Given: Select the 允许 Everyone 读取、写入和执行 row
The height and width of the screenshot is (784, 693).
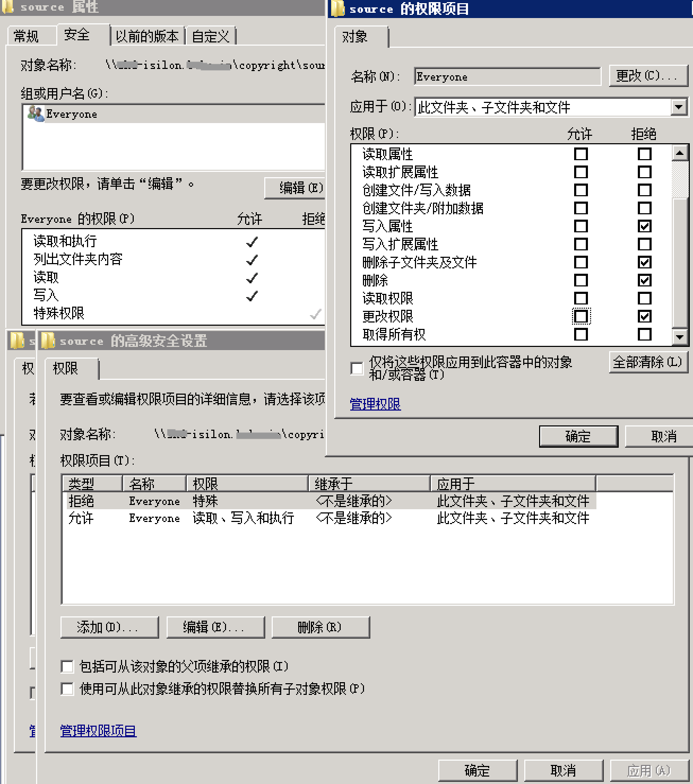Looking at the screenshot, I should [329, 518].
